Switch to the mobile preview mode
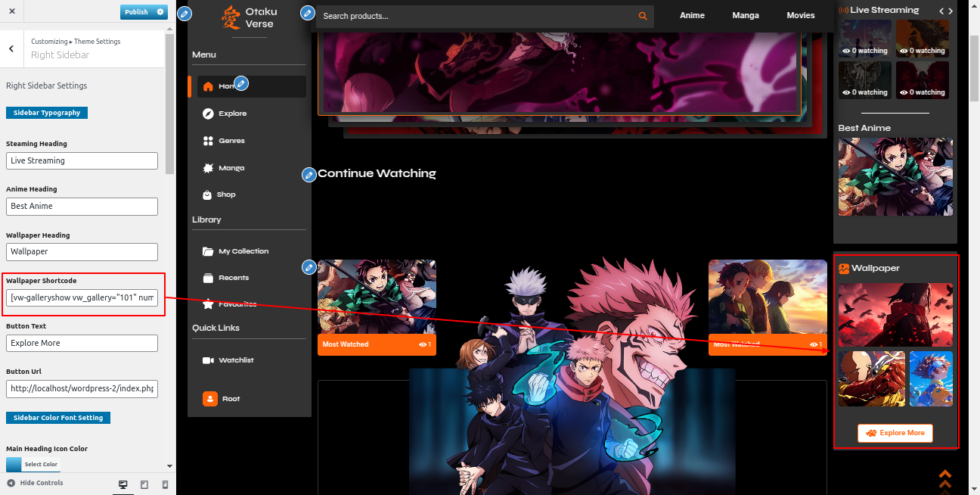The height and width of the screenshot is (495, 980). coord(165,484)
